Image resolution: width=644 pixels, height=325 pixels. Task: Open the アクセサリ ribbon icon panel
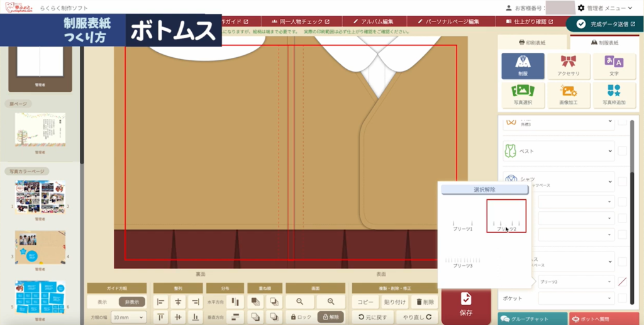coord(569,66)
